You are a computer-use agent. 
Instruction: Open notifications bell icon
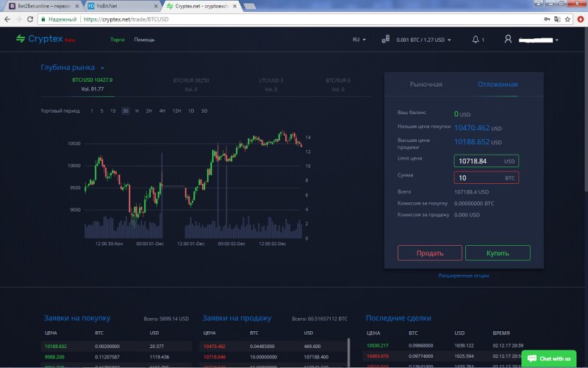point(476,40)
